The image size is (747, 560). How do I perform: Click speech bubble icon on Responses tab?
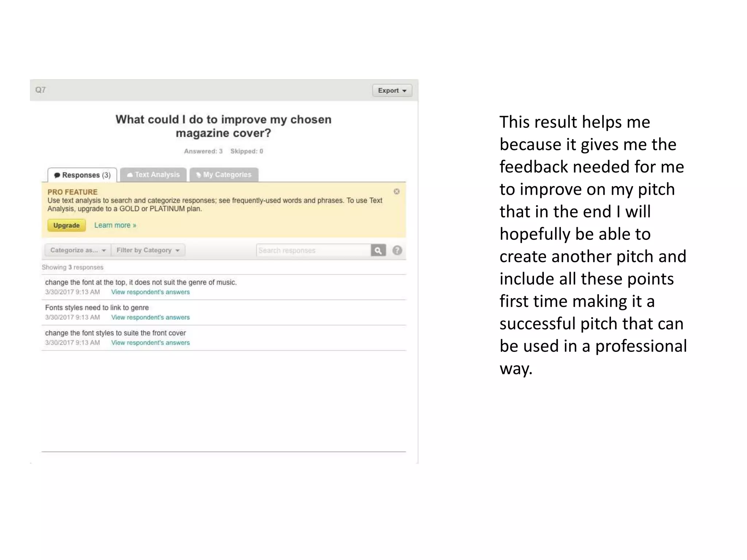pyautogui.click(x=57, y=175)
